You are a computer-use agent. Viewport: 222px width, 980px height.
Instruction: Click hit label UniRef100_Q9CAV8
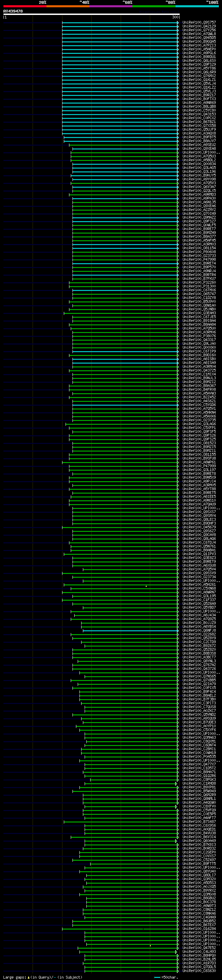[199, 535]
